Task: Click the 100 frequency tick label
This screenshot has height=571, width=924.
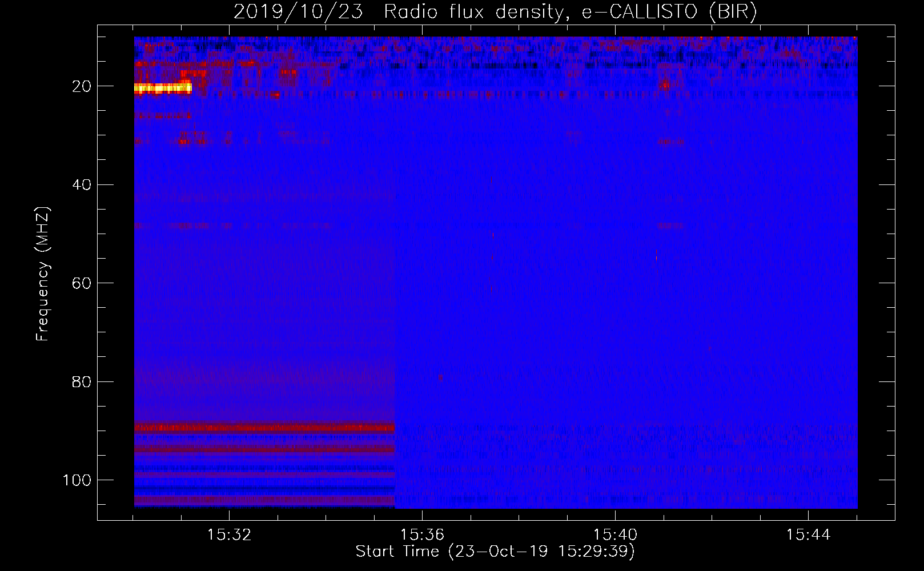Action: click(77, 480)
